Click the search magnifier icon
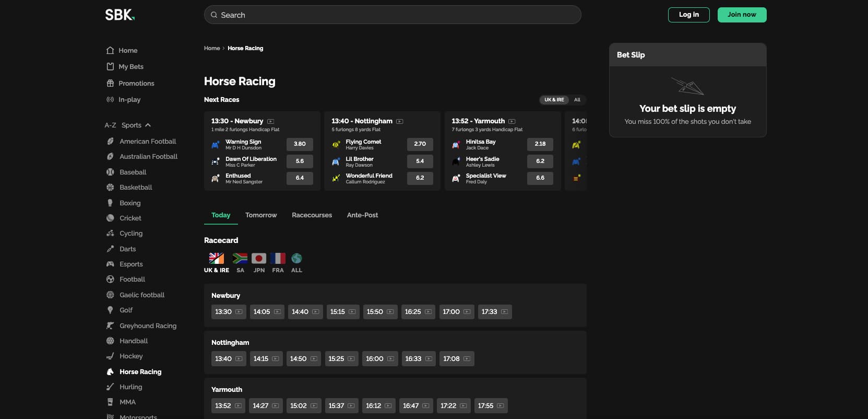The height and width of the screenshot is (419, 868). pos(214,15)
